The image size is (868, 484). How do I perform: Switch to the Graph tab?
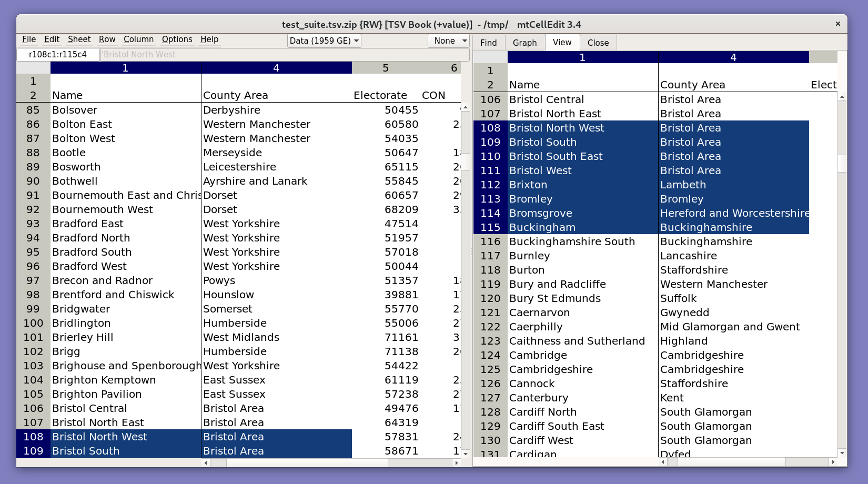pyautogui.click(x=524, y=43)
